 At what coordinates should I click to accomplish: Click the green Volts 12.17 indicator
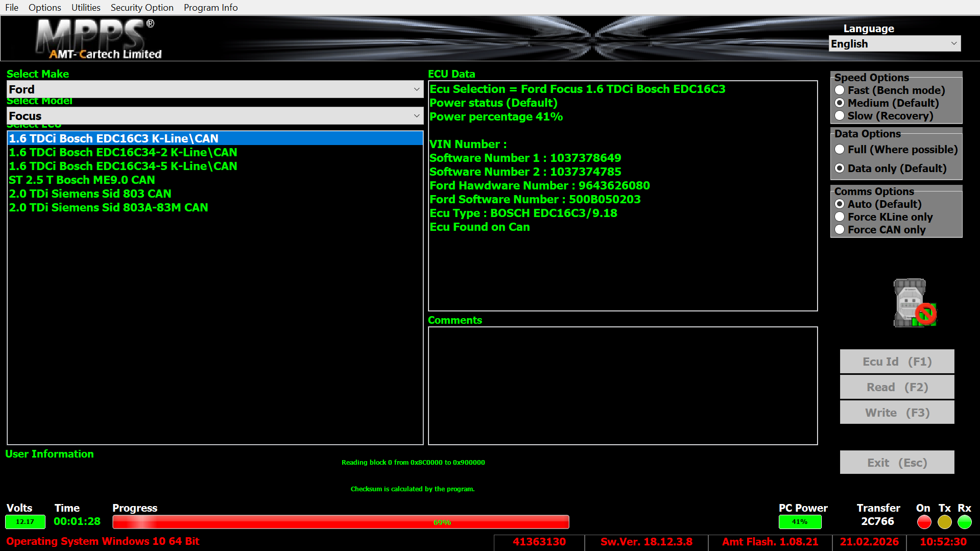click(x=25, y=522)
